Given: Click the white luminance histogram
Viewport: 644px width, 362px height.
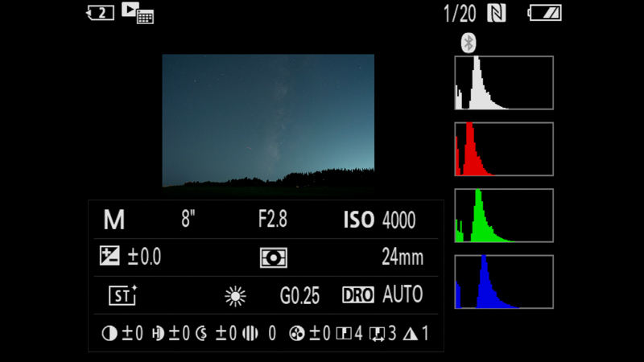Looking at the screenshot, I should 504,83.
